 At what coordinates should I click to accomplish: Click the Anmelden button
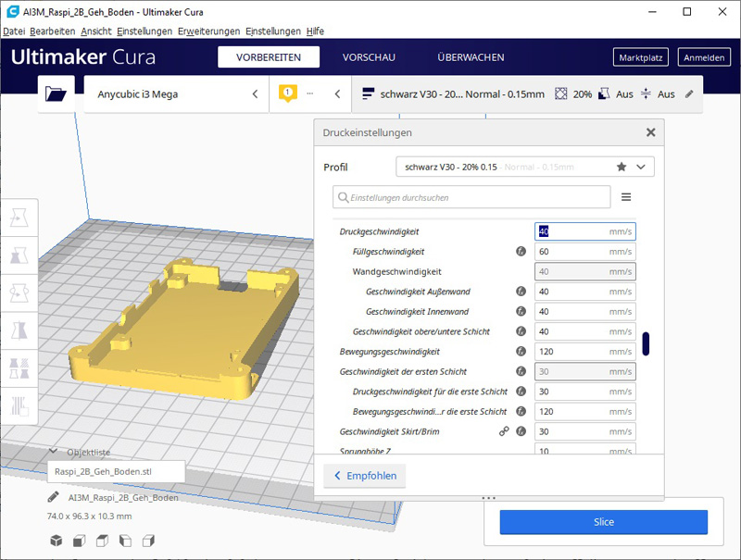coord(704,57)
